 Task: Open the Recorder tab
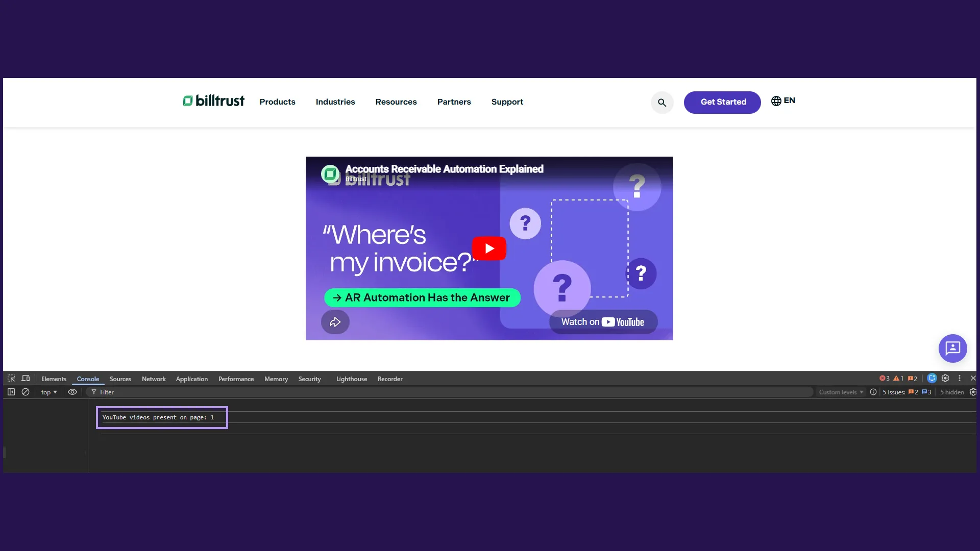pyautogui.click(x=390, y=379)
